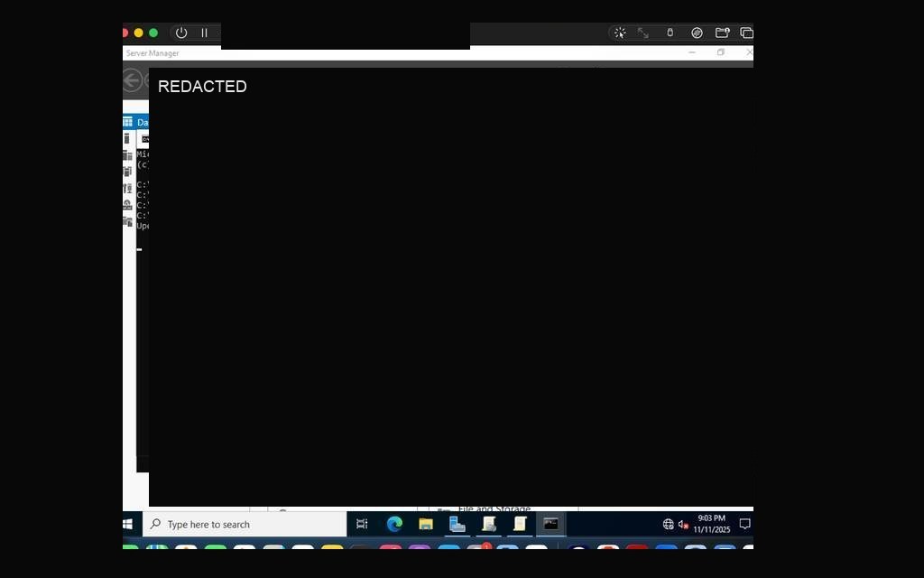924x578 pixels.
Task: Toggle mouse capture cursor icon in VM toolbar
Action: (x=620, y=33)
